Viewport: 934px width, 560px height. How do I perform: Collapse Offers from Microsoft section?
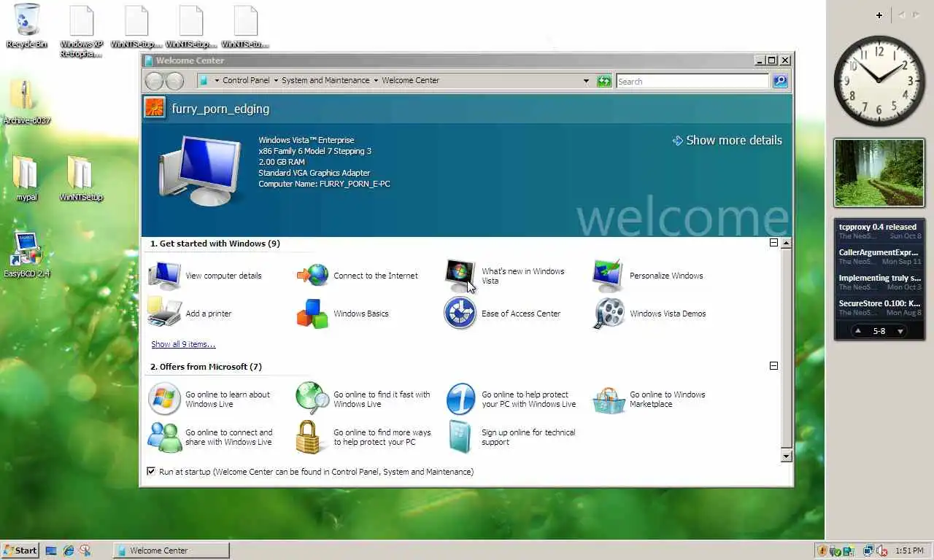click(773, 366)
